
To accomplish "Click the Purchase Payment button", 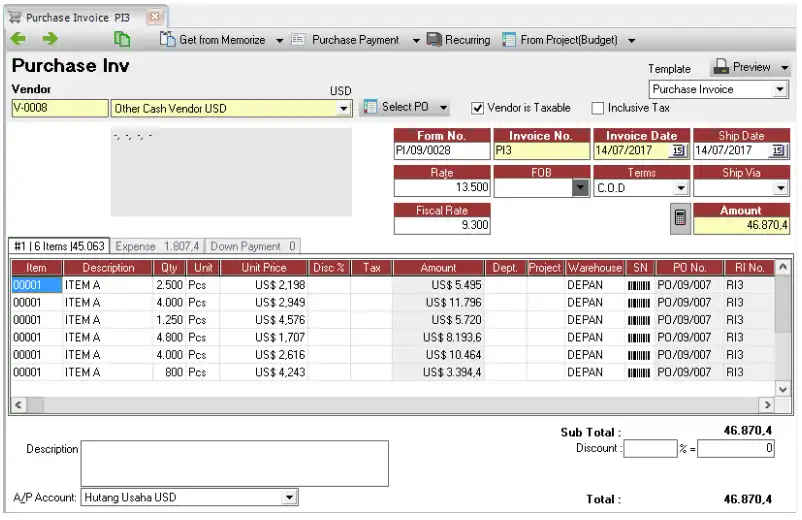I will [355, 40].
